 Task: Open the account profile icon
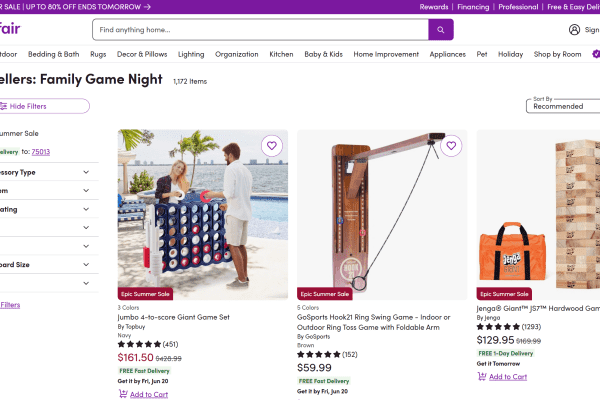574,29
